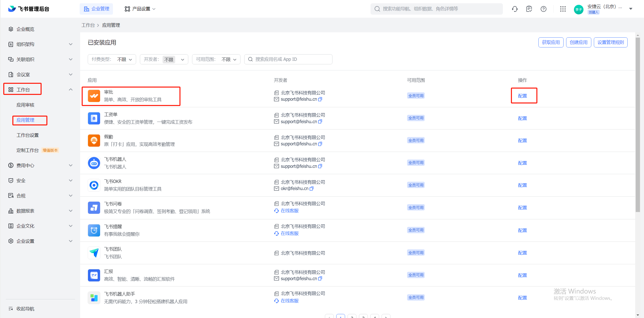Open the app grid launcher icon

click(563, 9)
